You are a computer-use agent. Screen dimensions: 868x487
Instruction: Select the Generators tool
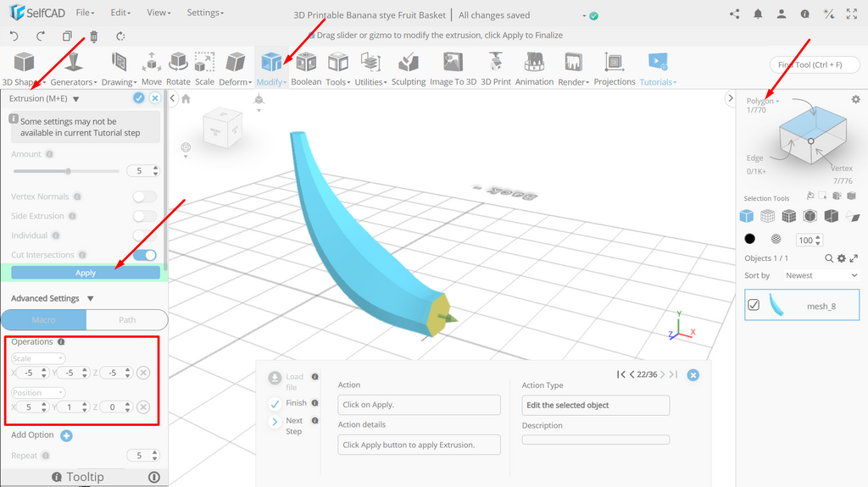click(73, 69)
